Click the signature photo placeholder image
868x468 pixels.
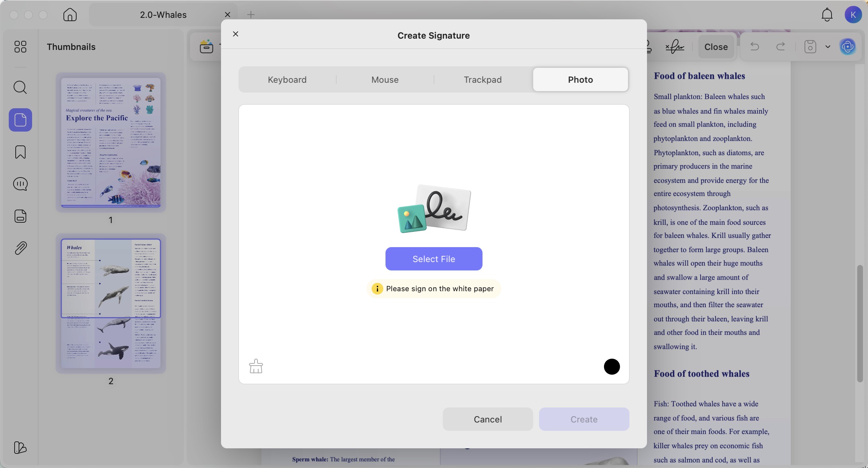click(x=434, y=208)
